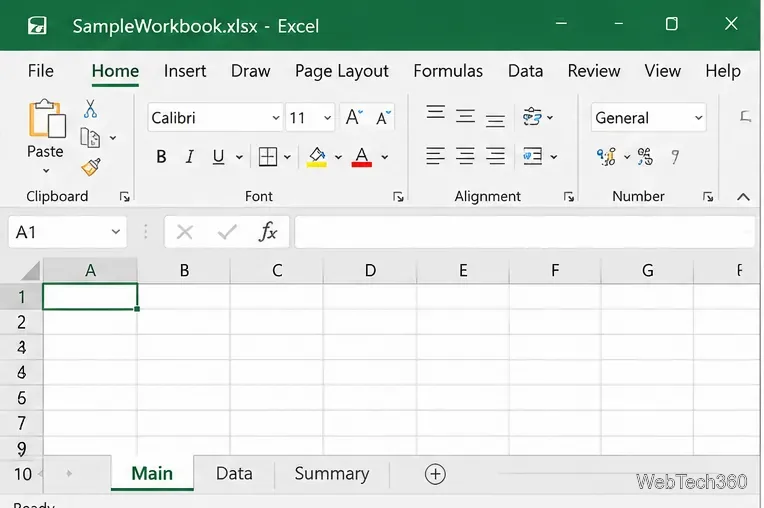Screen dimensions: 764x508
Task: Expand Merge options arrow
Action: tap(554, 157)
